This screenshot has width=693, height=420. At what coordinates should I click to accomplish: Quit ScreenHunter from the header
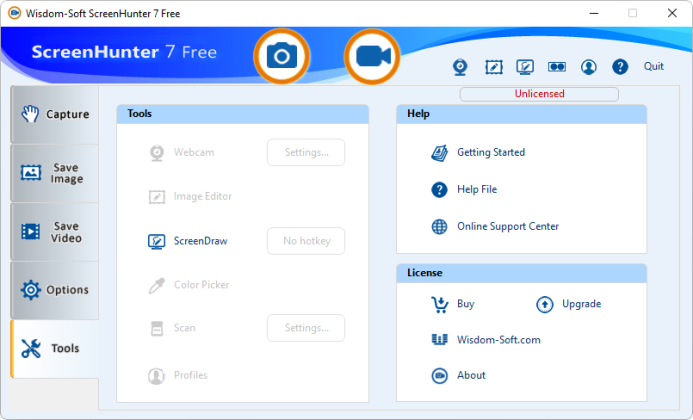click(653, 66)
